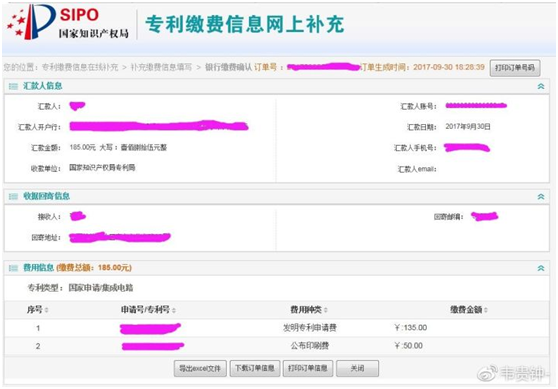The image size is (558, 389).
Task: Click the 汇款人信息 panel list icon
Action: coord(13,86)
